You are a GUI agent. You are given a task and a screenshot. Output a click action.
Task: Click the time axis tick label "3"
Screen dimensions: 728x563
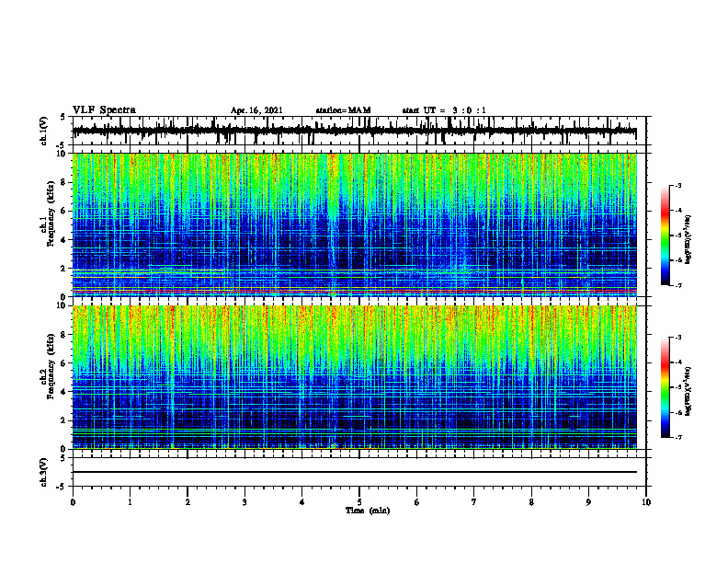coord(245,502)
